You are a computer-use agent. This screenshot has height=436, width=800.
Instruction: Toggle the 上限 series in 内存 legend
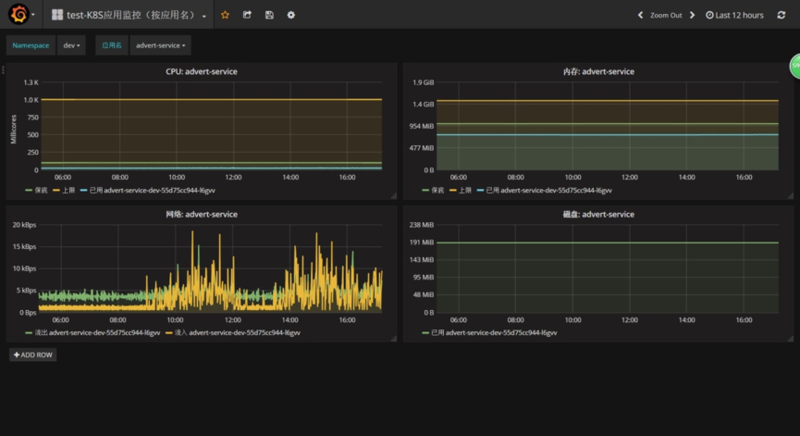[x=463, y=189]
